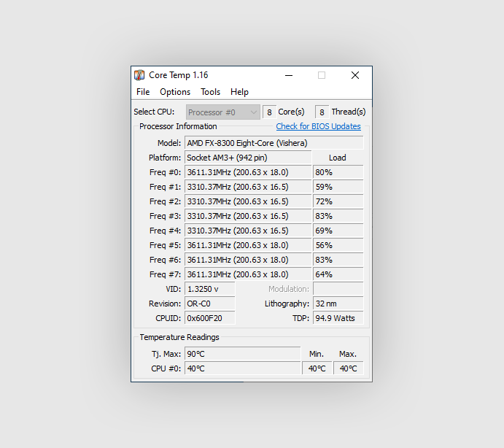Minimize the Core Temp window

pyautogui.click(x=289, y=75)
